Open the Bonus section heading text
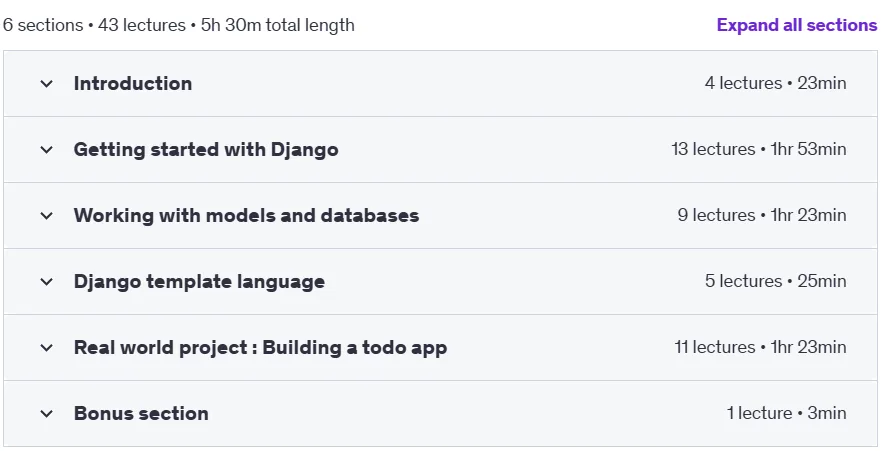The image size is (881, 451). pos(141,414)
